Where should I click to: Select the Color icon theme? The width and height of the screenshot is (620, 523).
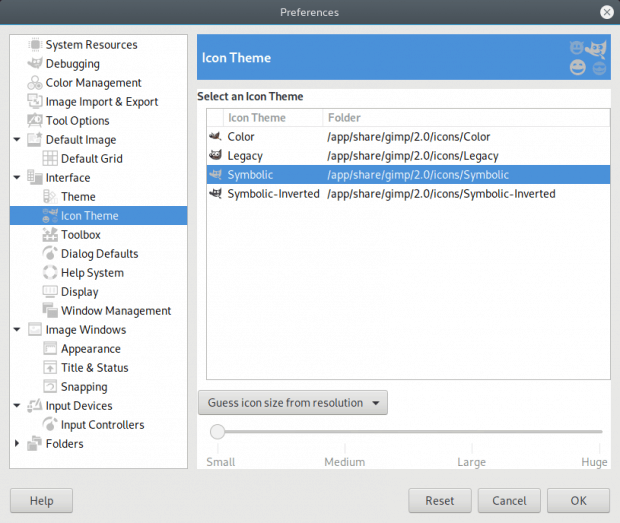tap(408, 136)
